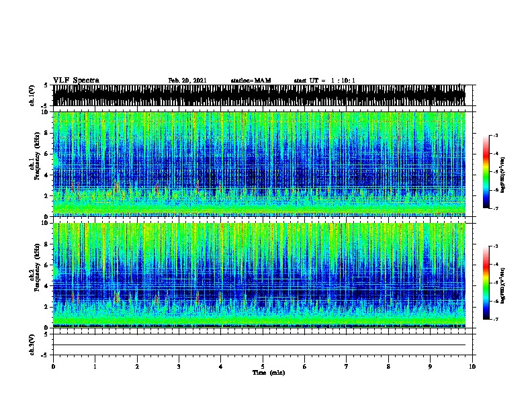
Task: Click the "4" kHz tick on ch.1 spectrogram axis
Action: [x=47, y=175]
